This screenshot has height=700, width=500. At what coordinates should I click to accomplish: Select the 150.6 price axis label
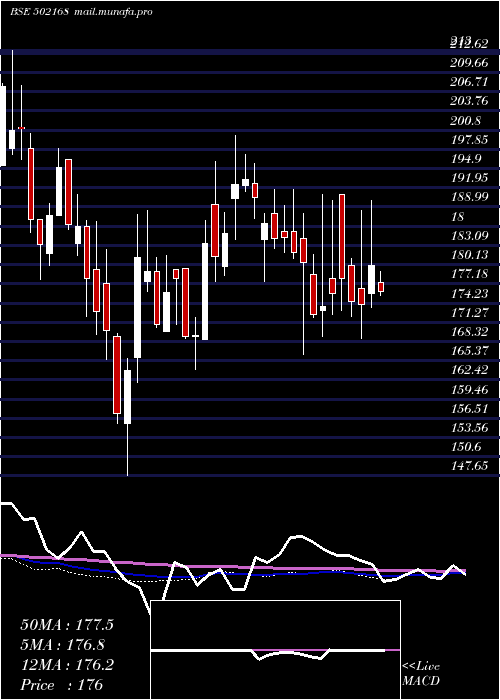pyautogui.click(x=466, y=447)
